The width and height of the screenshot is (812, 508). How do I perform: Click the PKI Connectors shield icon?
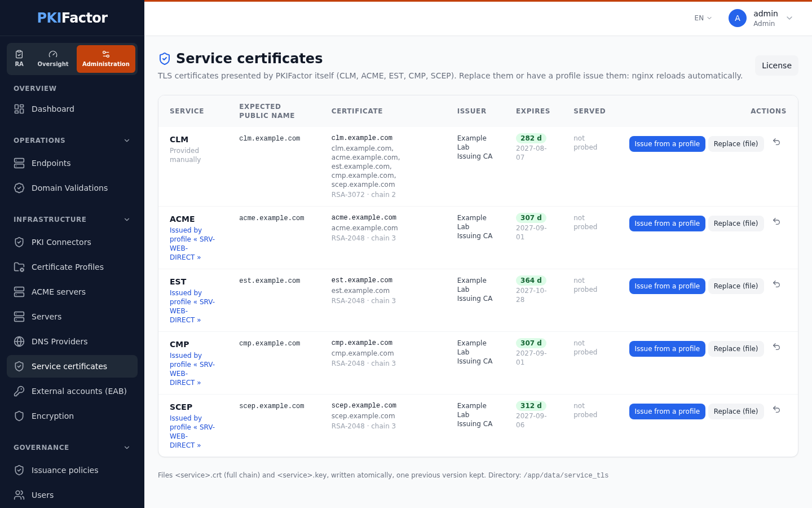(x=19, y=242)
